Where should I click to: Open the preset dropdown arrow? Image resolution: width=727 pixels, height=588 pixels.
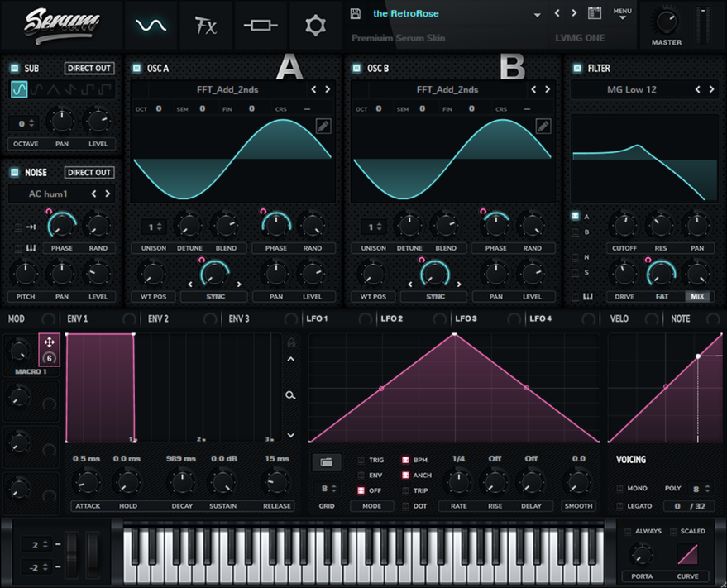537,15
